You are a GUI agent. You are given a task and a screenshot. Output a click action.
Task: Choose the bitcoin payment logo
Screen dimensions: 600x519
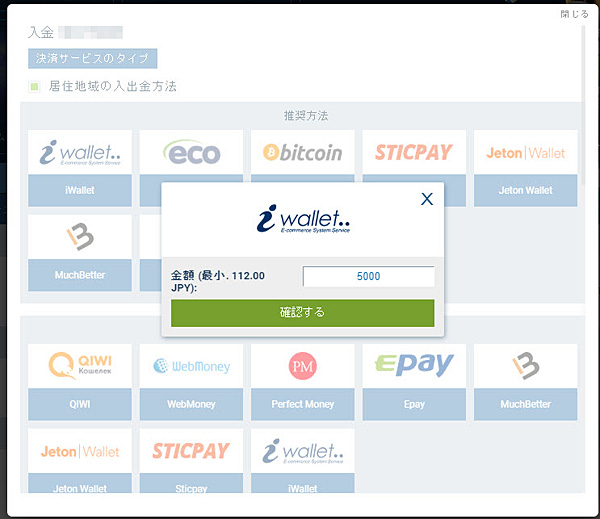pos(303,152)
